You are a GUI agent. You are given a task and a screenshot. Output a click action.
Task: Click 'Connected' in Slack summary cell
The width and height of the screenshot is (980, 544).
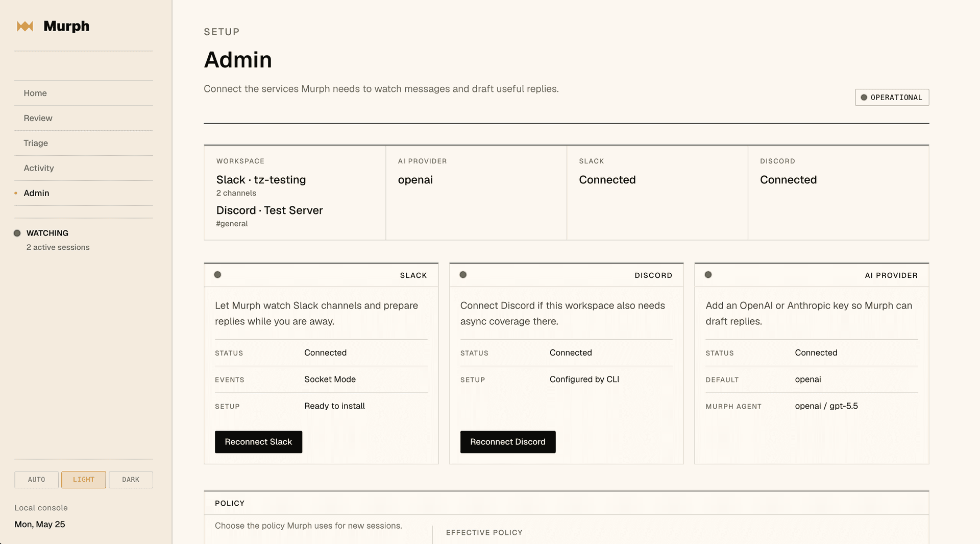[x=607, y=180]
